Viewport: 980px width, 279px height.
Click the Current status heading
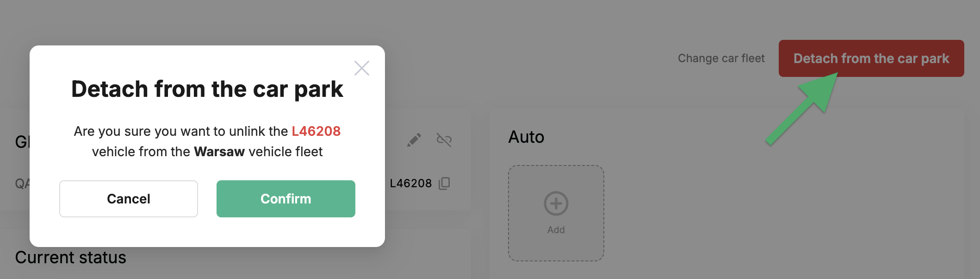pyautogui.click(x=70, y=257)
